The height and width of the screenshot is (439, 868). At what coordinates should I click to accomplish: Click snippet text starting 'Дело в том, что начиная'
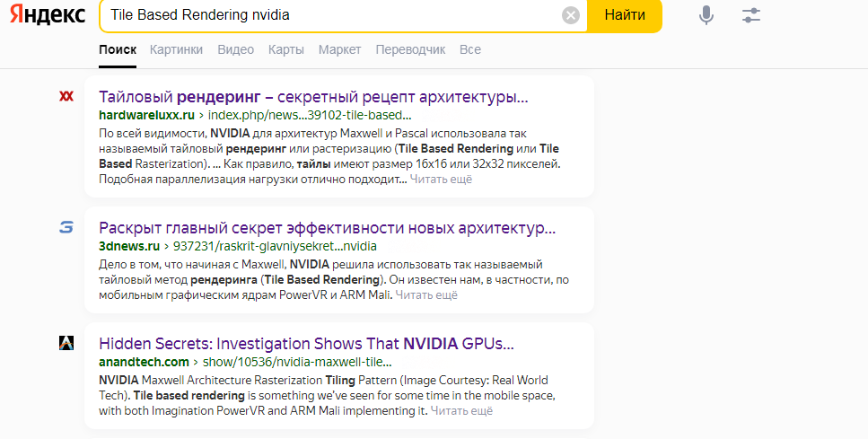click(x=334, y=279)
